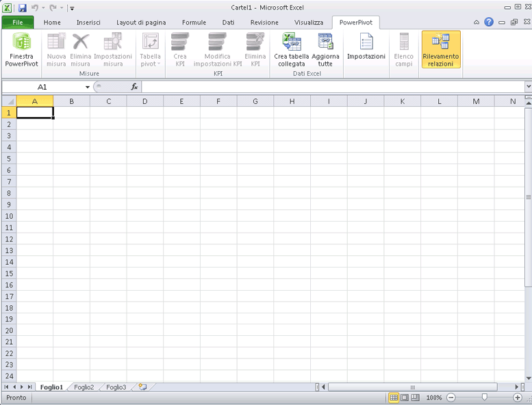Toggle Rilevamento relazioni
The image size is (532, 405).
tap(441, 49)
